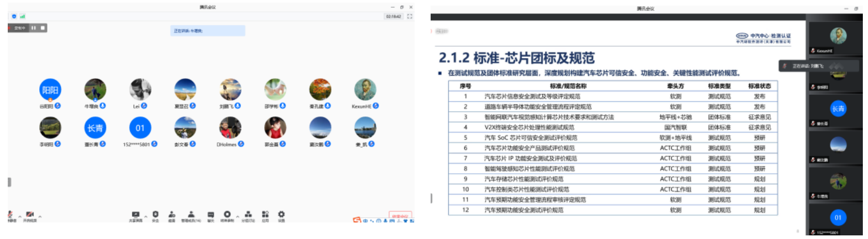The image size is (868, 239).
Task: Open the Apps grid icon
Action: [x=265, y=214]
